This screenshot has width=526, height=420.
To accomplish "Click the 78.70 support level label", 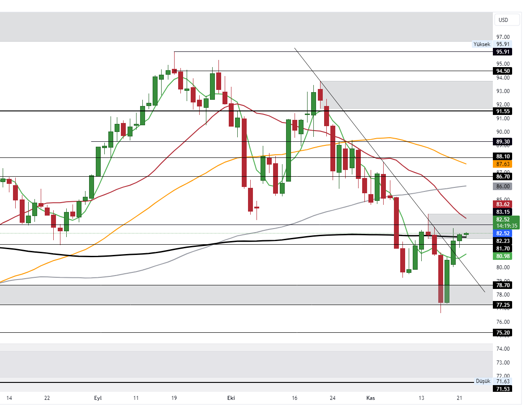I will click(x=503, y=285).
